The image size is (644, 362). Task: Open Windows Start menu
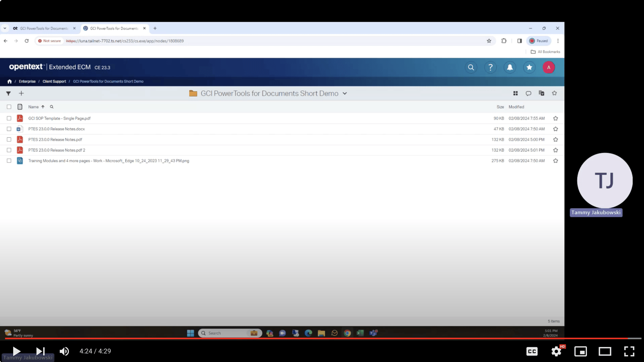(x=190, y=333)
